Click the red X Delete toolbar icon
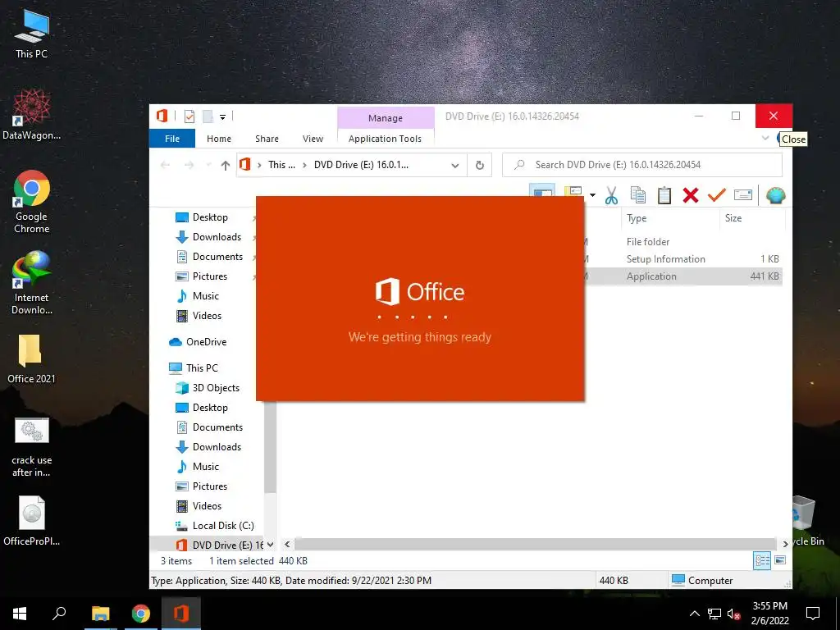This screenshot has width=840, height=630. (x=691, y=195)
